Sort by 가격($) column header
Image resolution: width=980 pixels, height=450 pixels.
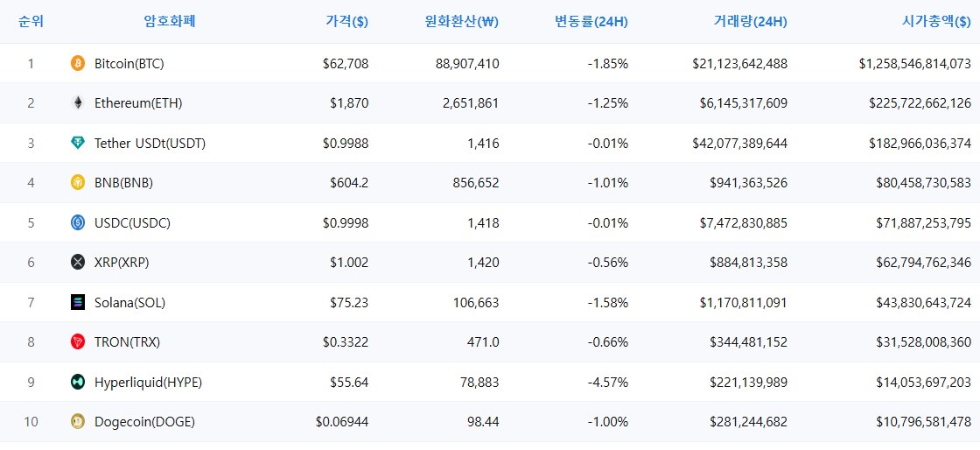point(346,21)
